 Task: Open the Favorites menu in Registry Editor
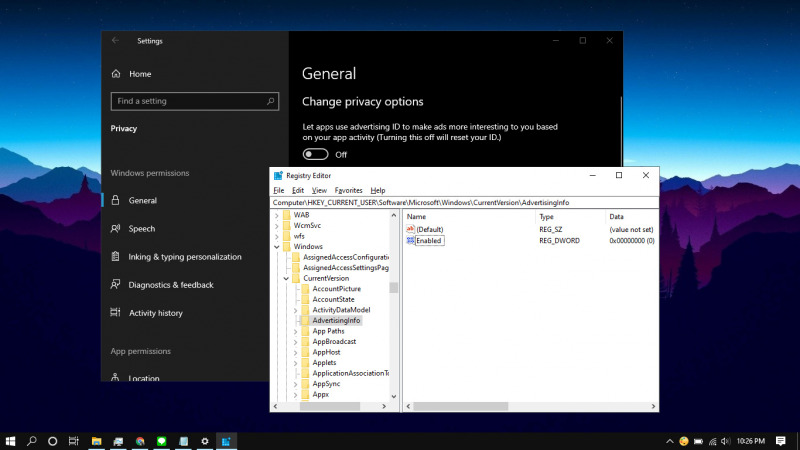[348, 190]
